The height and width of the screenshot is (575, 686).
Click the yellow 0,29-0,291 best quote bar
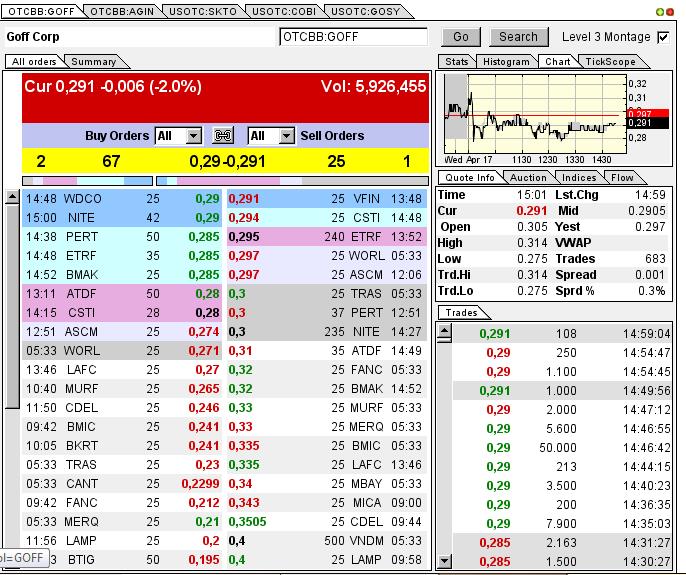click(225, 161)
